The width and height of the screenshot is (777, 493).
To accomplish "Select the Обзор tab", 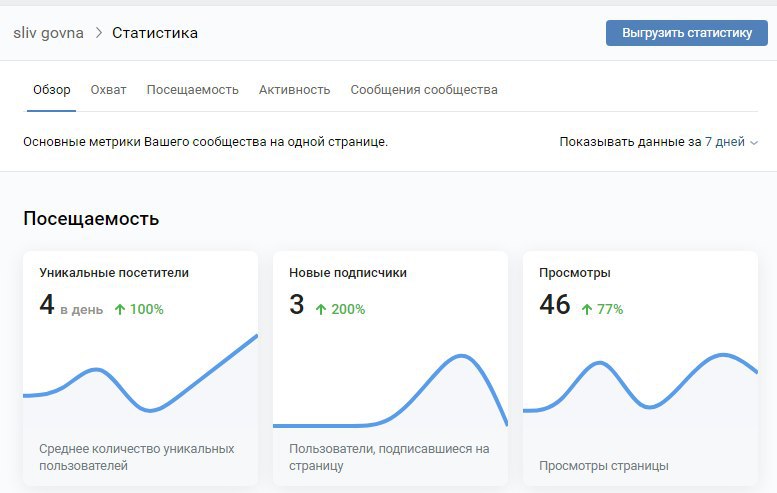I will click(52, 90).
